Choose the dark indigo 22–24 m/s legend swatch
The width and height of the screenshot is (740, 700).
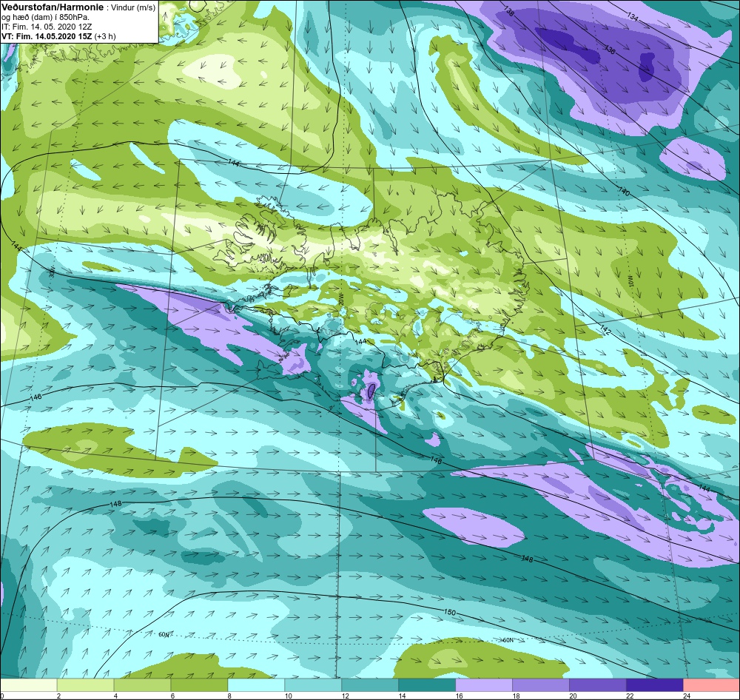[x=655, y=685]
